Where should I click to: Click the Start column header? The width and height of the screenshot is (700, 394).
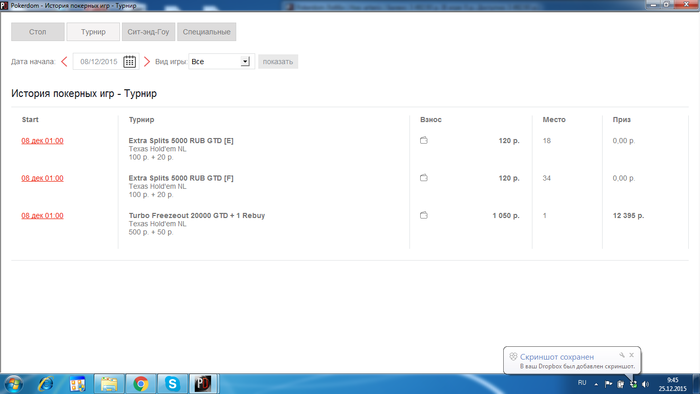point(30,120)
